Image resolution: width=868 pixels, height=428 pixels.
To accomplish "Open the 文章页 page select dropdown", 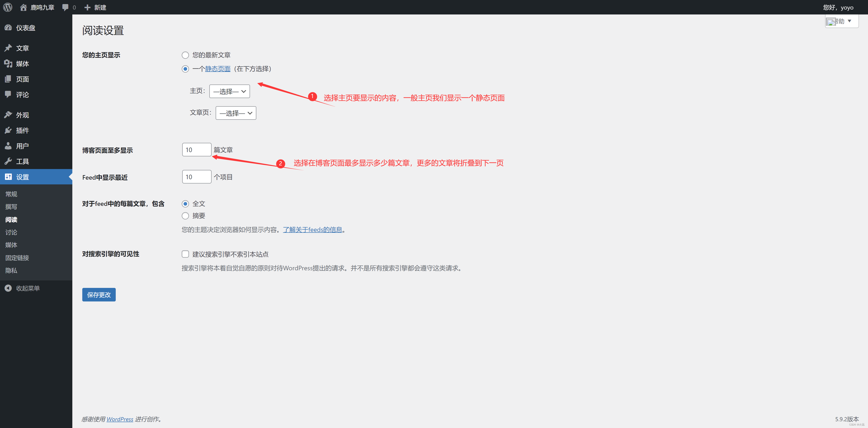I will (x=236, y=113).
